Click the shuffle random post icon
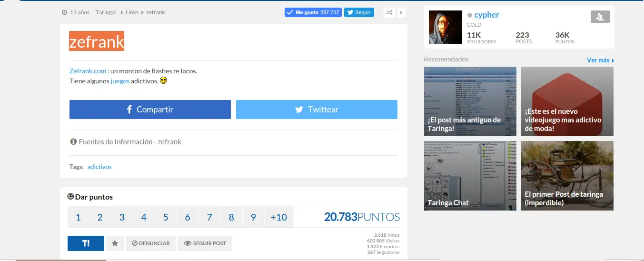 pyautogui.click(x=389, y=12)
